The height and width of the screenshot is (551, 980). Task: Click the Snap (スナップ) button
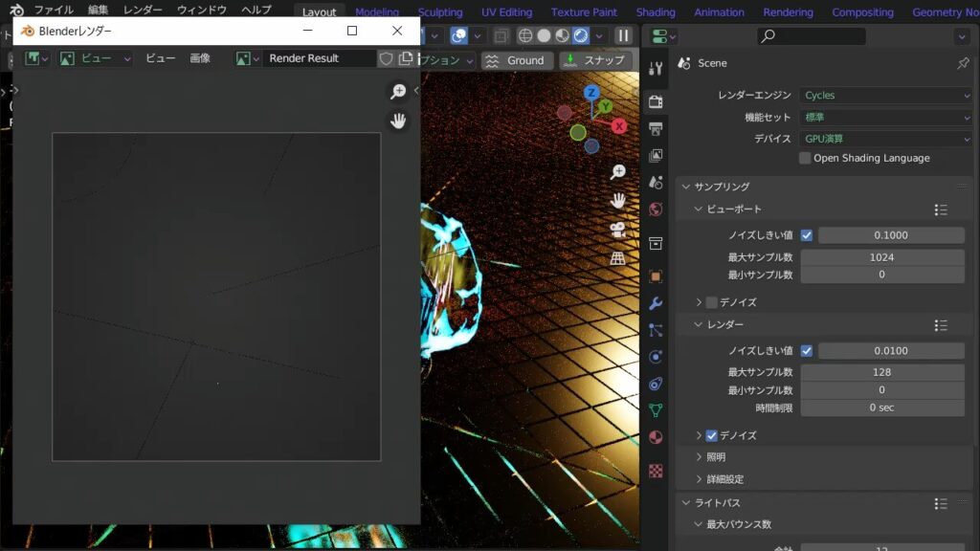(x=595, y=60)
